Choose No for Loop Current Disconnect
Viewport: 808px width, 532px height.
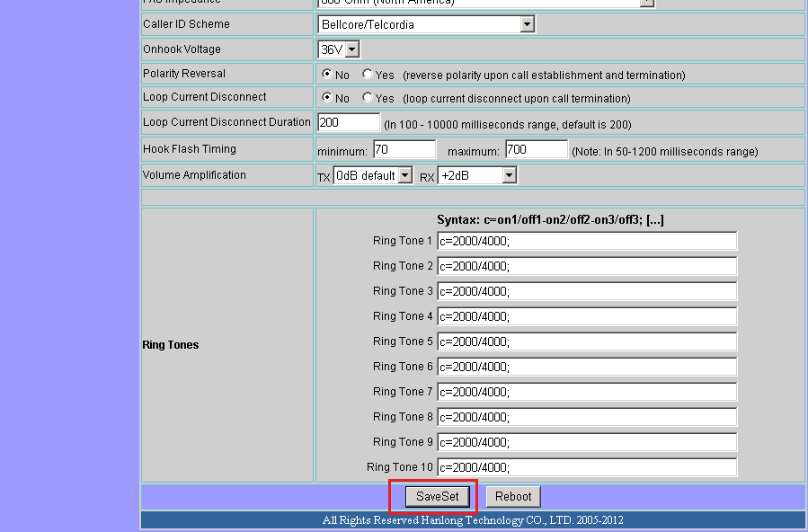coord(326,97)
